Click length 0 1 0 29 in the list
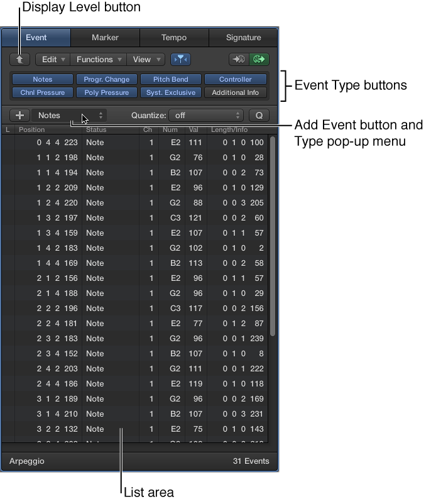The height and width of the screenshot is (504, 431). click(x=243, y=293)
